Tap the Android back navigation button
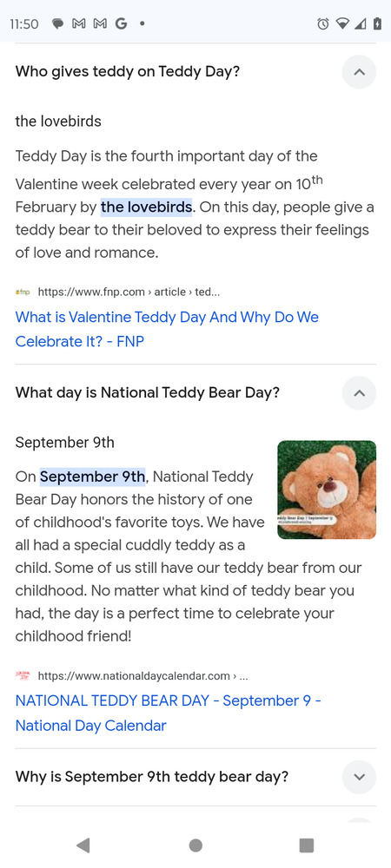 click(83, 845)
